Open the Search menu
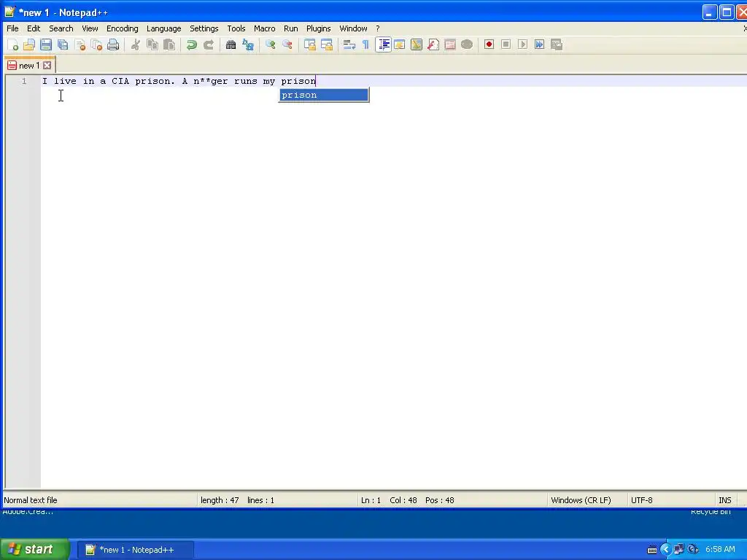Viewport: 747px width, 560px height. (61, 28)
